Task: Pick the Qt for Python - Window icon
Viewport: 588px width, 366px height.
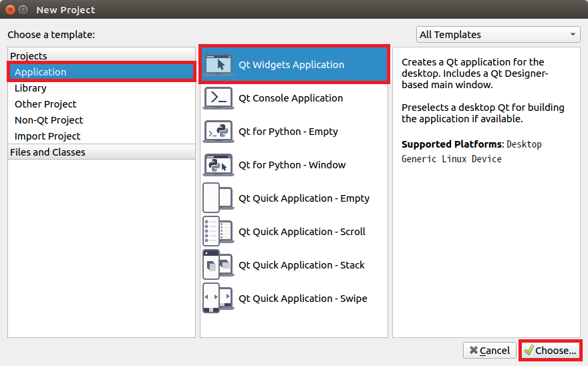Action: coord(218,164)
